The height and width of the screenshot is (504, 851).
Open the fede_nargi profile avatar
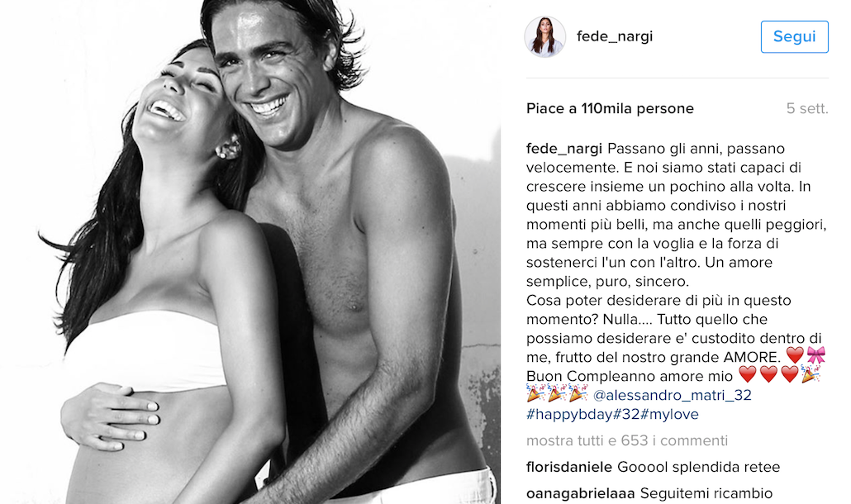click(545, 36)
